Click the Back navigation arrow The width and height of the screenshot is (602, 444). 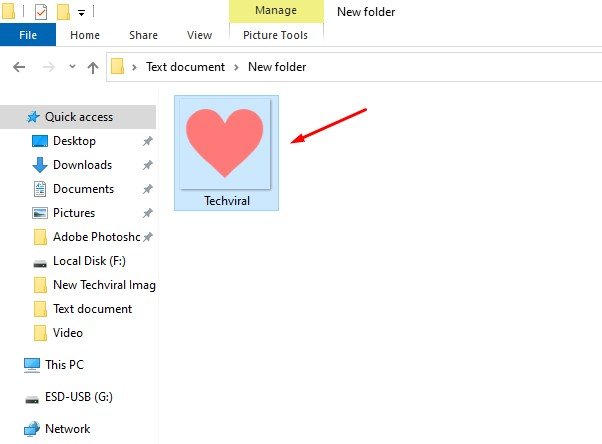pos(18,67)
